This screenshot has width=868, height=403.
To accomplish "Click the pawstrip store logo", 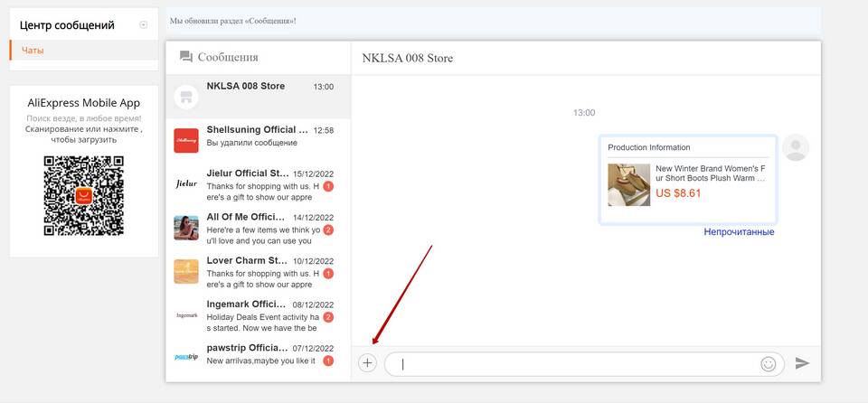I will tap(186, 357).
